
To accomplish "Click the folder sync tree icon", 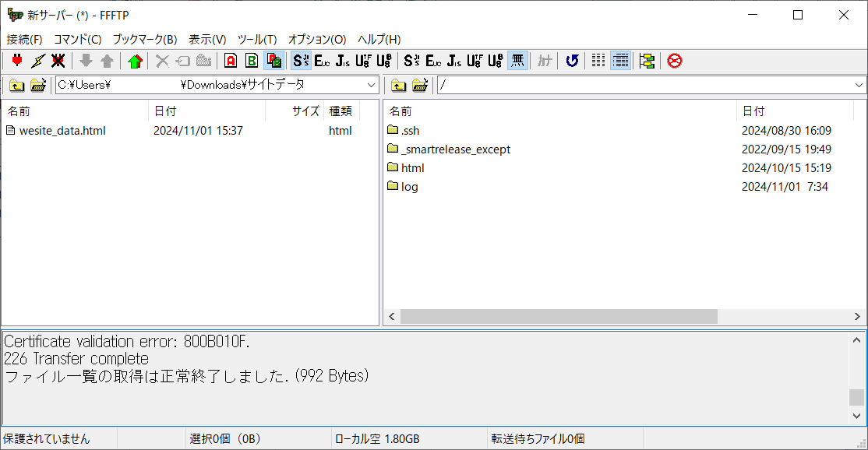I will (x=647, y=61).
